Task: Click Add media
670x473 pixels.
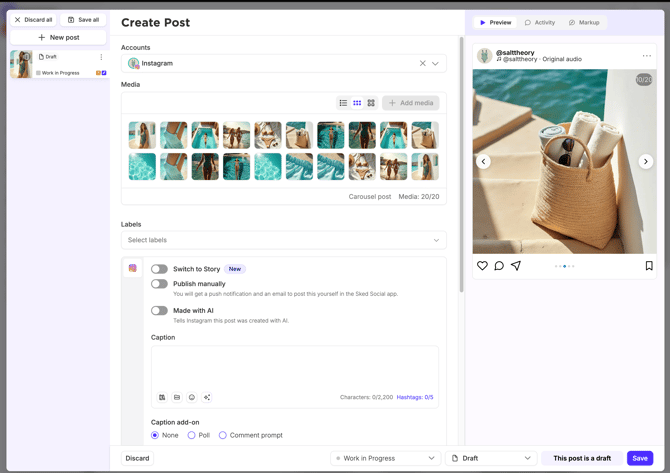Action: coord(411,103)
